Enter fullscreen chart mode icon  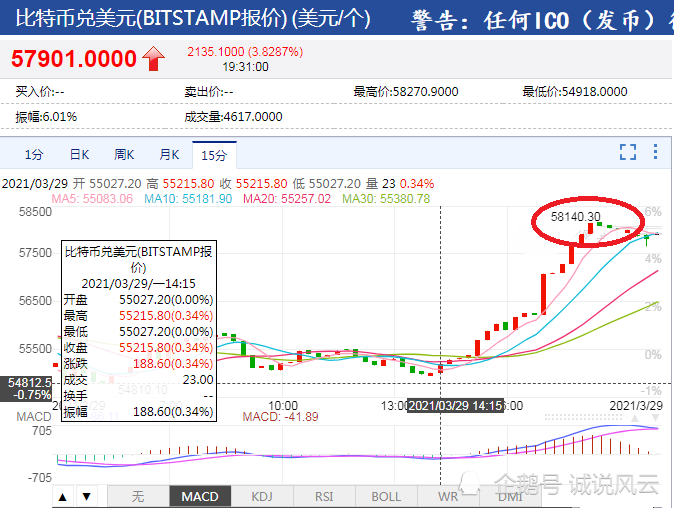(x=628, y=152)
